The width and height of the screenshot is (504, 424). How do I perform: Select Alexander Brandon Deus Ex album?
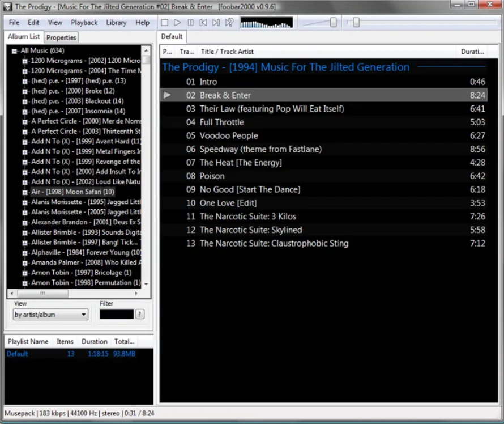(x=86, y=222)
